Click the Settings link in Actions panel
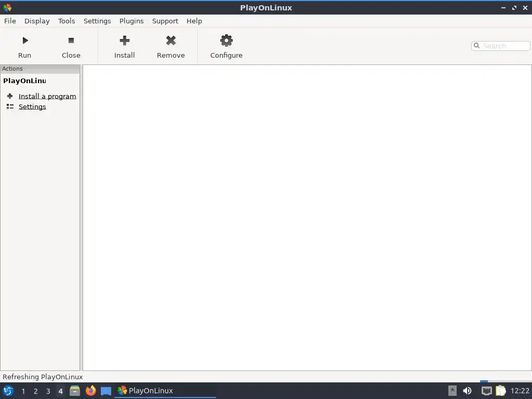532x399 pixels. (x=32, y=107)
